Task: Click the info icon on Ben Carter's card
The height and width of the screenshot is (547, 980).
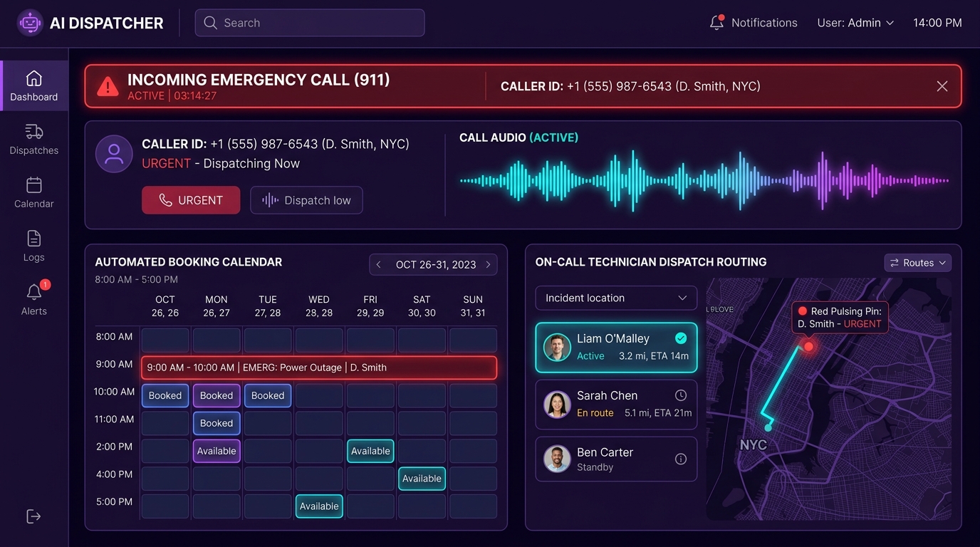Action: coord(681,459)
